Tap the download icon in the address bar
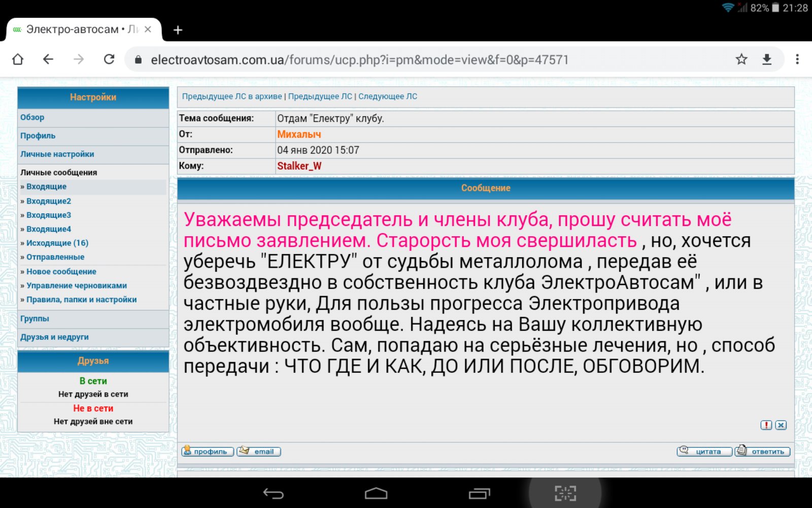Image resolution: width=812 pixels, height=508 pixels. click(x=767, y=59)
